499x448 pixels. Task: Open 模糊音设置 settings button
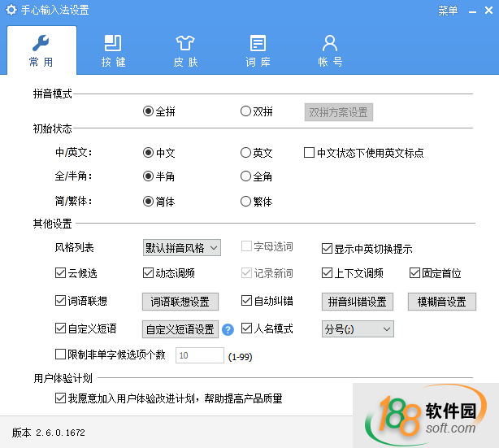coord(441,302)
